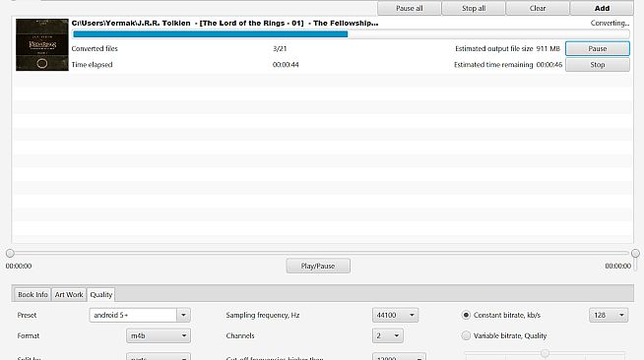This screenshot has height=360, width=644.
Task: Select Constant bitrate radio button
Action: (x=466, y=315)
